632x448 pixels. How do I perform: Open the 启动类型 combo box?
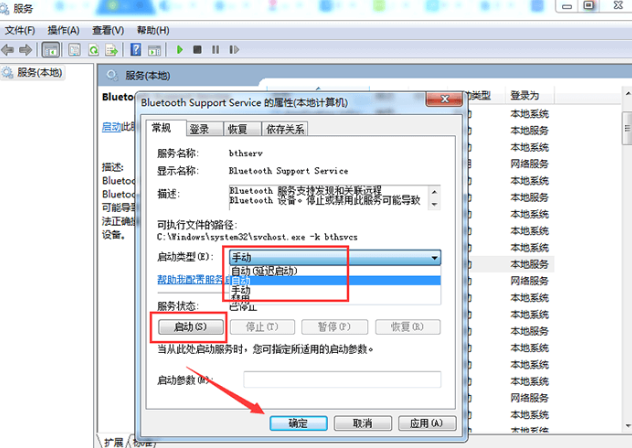(335, 257)
